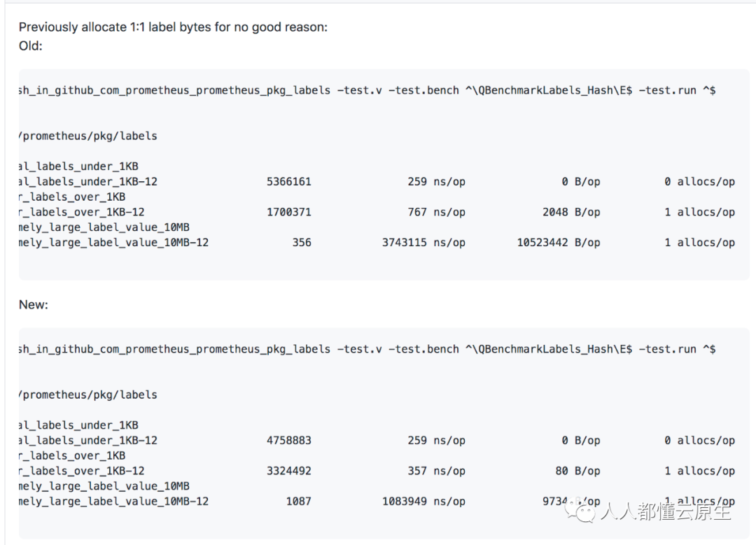Click the 356 iteration count
Viewport: 756px width, 545px height.
tap(302, 243)
